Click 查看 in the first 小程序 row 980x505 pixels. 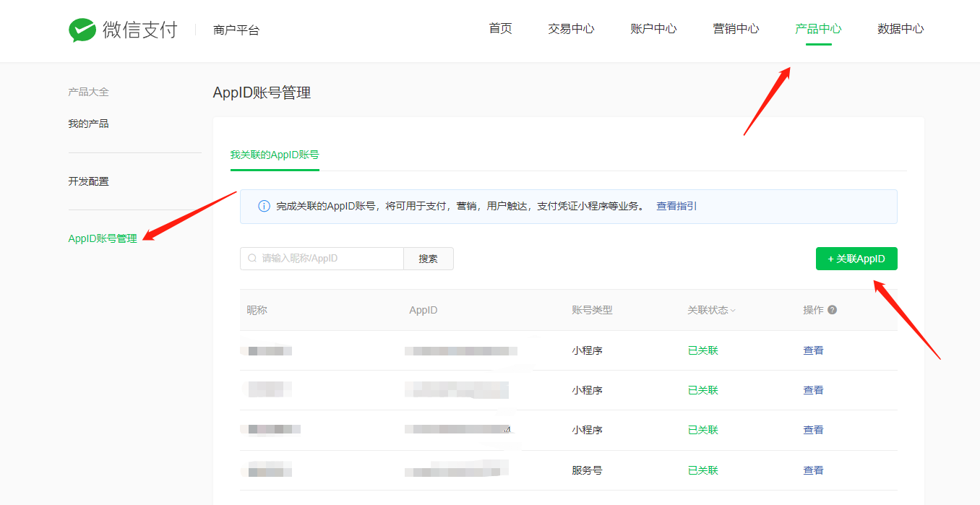point(813,350)
